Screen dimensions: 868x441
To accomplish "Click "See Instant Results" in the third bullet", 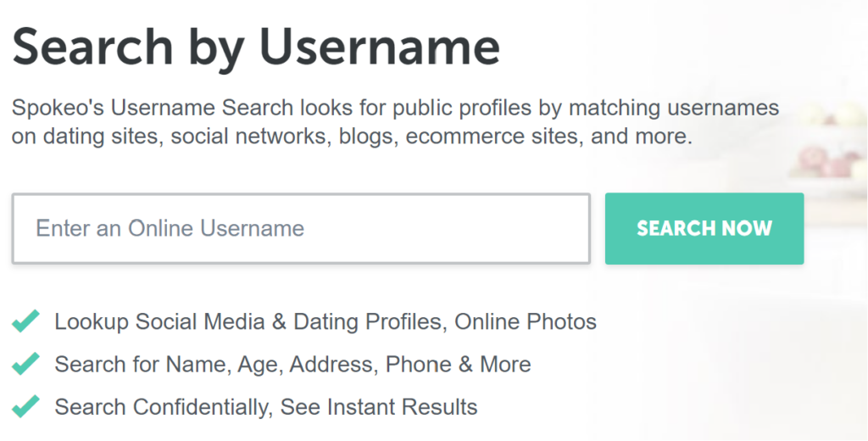I will 379,407.
